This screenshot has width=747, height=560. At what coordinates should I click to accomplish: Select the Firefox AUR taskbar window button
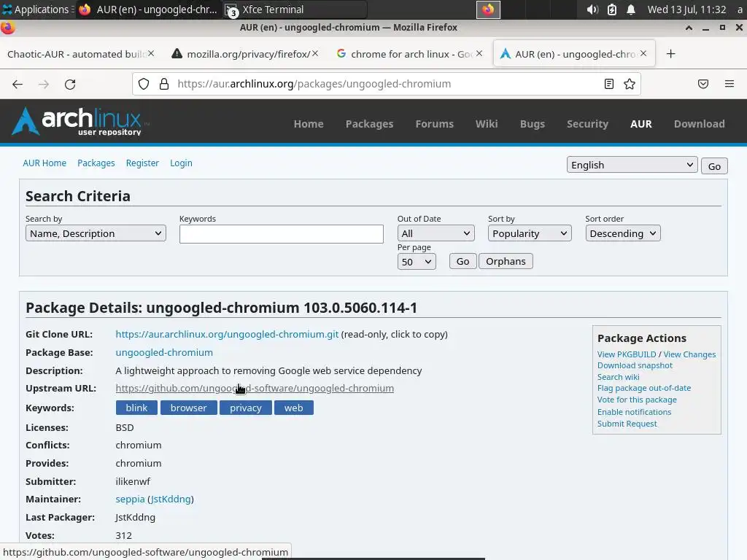[x=147, y=9]
